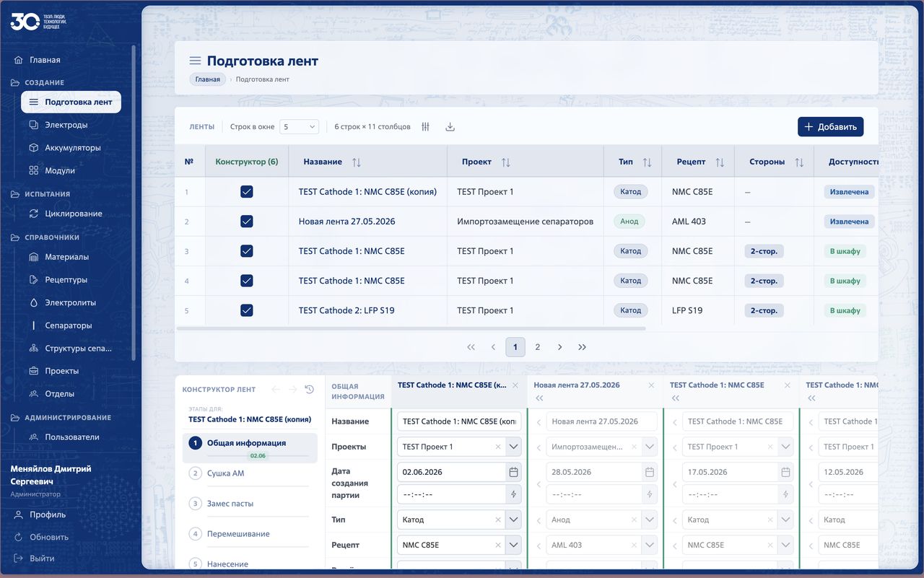Click the Модули grid icon
Image resolution: width=924 pixels, height=578 pixels.
(x=33, y=171)
